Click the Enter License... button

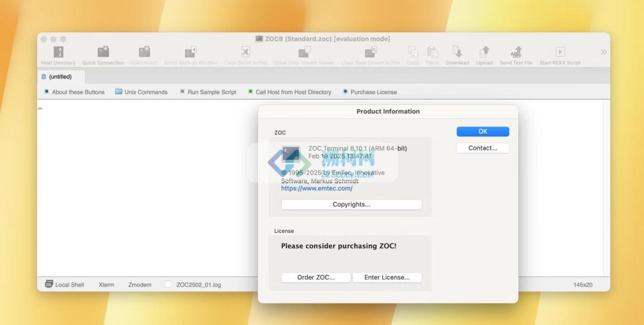[387, 278]
